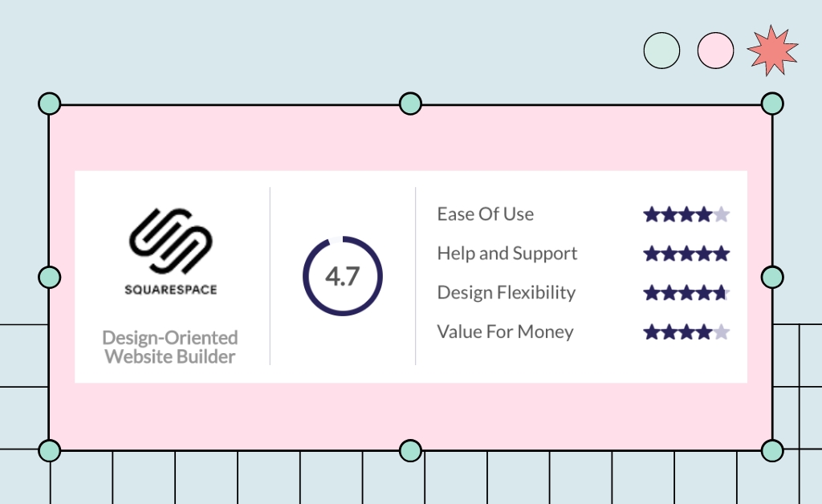Click the Ease Of Use label
This screenshot has height=504, width=822.
[485, 214]
